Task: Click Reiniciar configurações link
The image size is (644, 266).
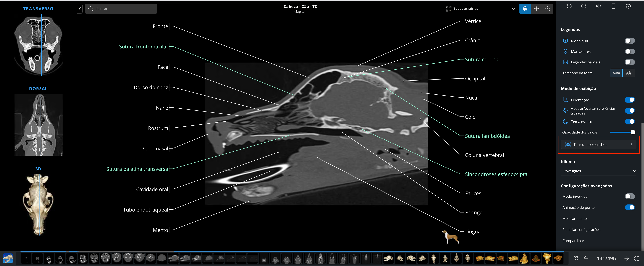Action: 581,230
